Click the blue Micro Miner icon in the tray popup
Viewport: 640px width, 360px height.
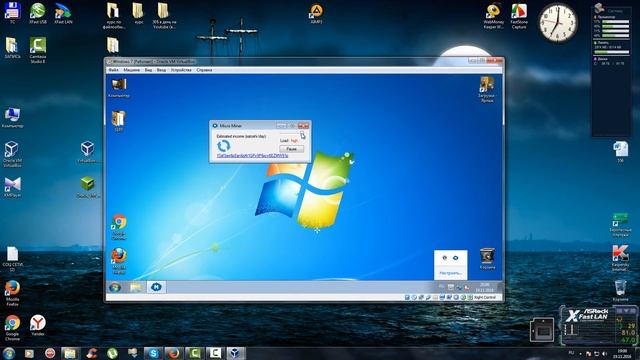456,258
